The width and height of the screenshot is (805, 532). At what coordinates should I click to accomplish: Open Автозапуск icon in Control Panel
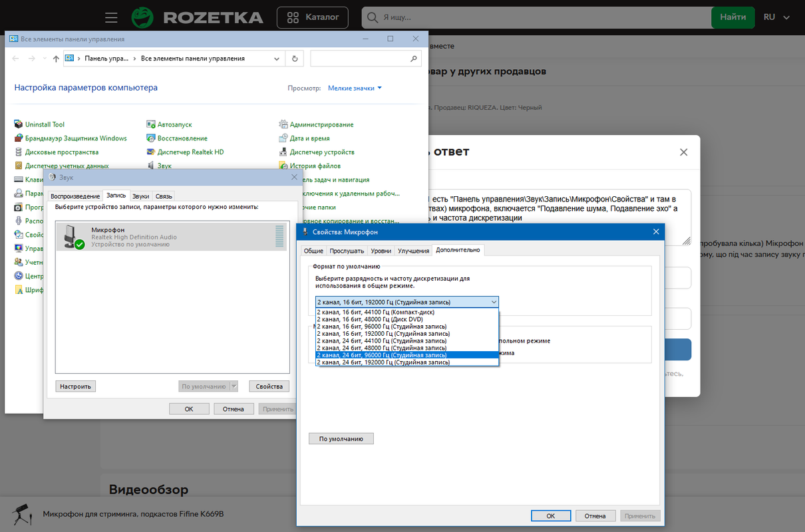151,124
